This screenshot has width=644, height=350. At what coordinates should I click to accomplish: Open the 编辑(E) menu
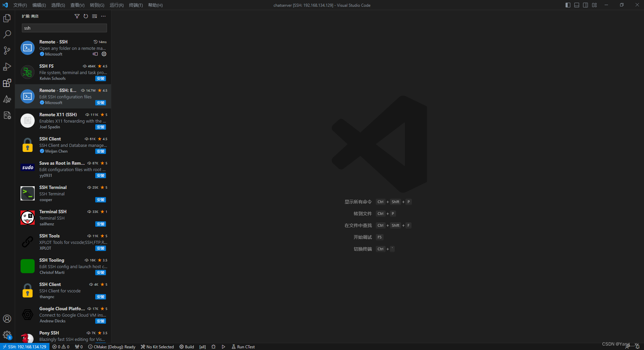pyautogui.click(x=39, y=5)
